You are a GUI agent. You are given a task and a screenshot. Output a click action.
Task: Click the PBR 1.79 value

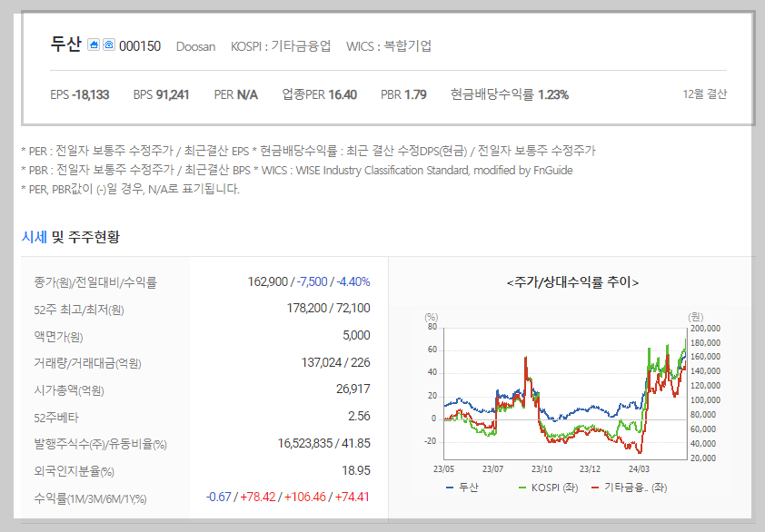click(x=403, y=94)
